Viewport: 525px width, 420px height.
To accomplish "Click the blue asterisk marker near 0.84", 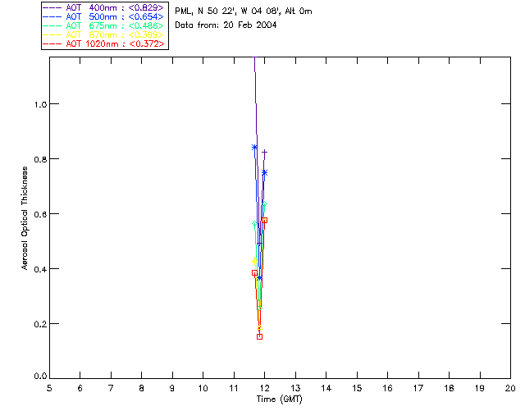I will 254,147.
